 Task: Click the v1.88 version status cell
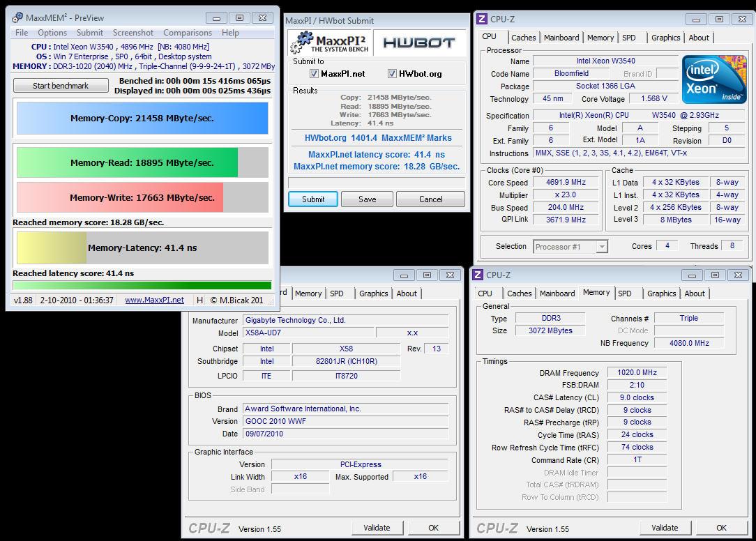(23, 300)
